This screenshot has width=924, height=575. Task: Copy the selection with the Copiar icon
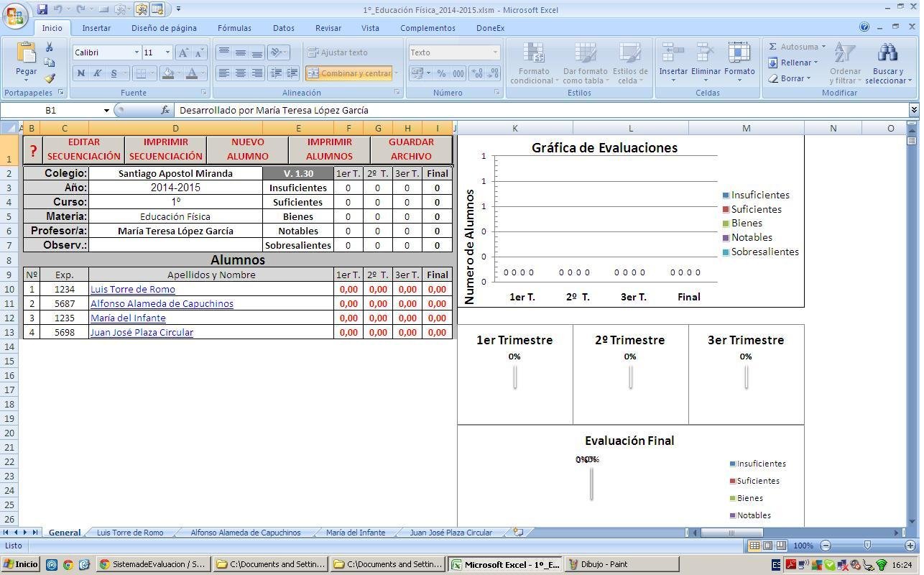coord(49,63)
